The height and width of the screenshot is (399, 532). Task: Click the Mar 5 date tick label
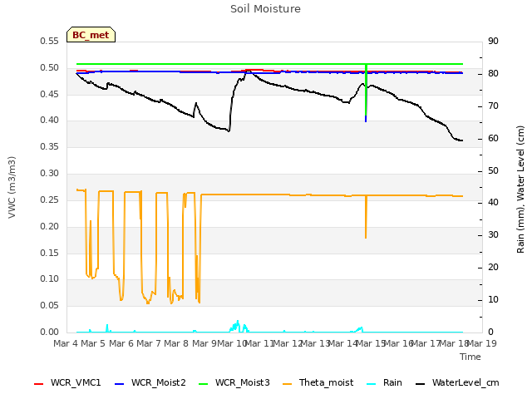click(x=93, y=343)
